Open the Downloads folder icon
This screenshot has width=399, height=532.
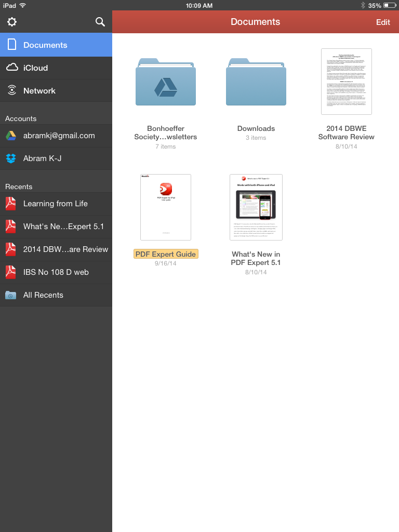coord(256,82)
